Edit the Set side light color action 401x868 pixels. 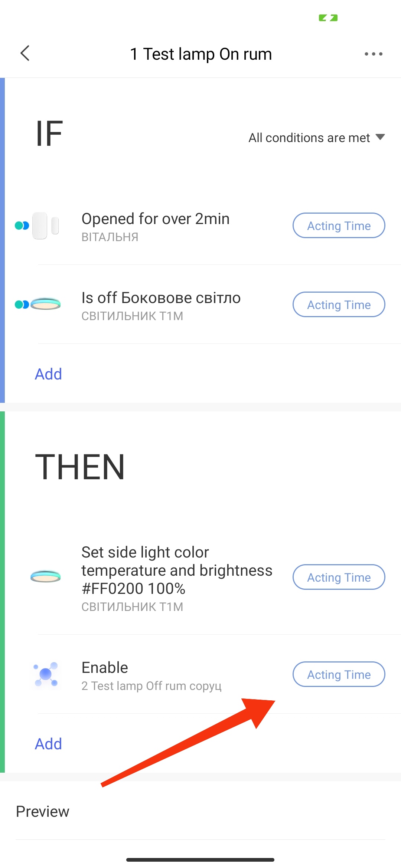click(x=177, y=577)
